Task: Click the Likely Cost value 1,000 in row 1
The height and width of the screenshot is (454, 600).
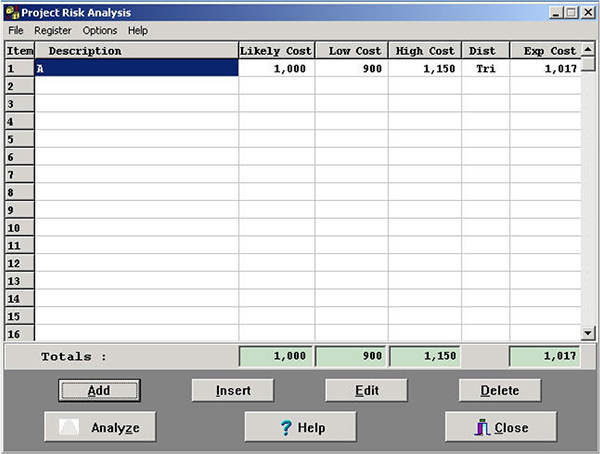Action: (276, 69)
